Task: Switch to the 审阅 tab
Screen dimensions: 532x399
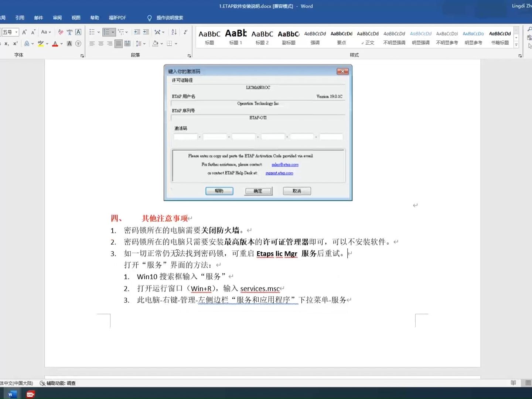Action: click(57, 18)
